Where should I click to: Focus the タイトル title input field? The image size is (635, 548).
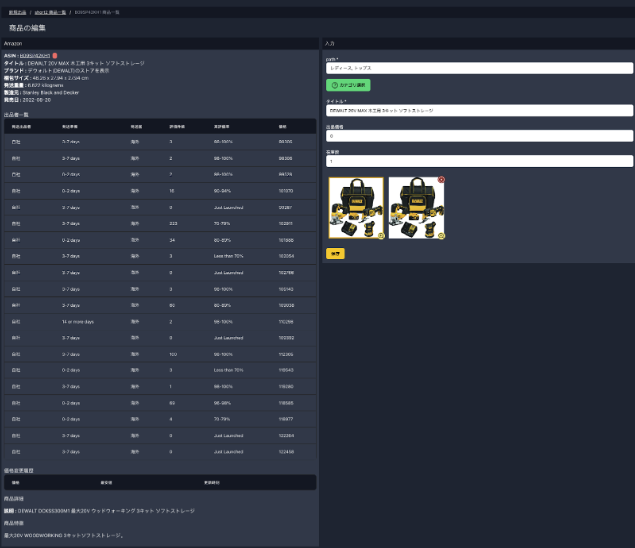tap(479, 110)
